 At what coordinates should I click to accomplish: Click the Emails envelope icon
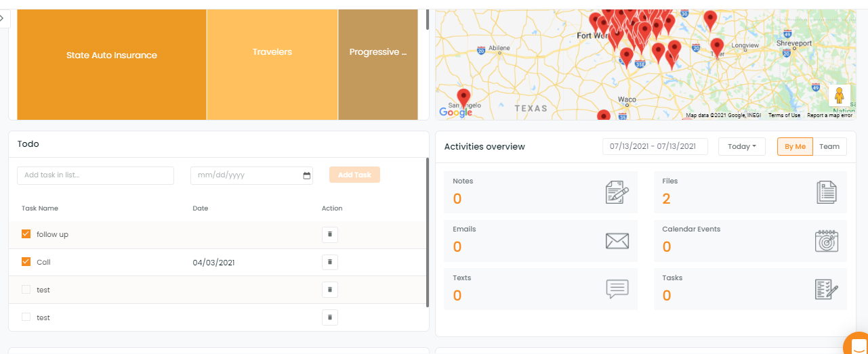tap(617, 241)
